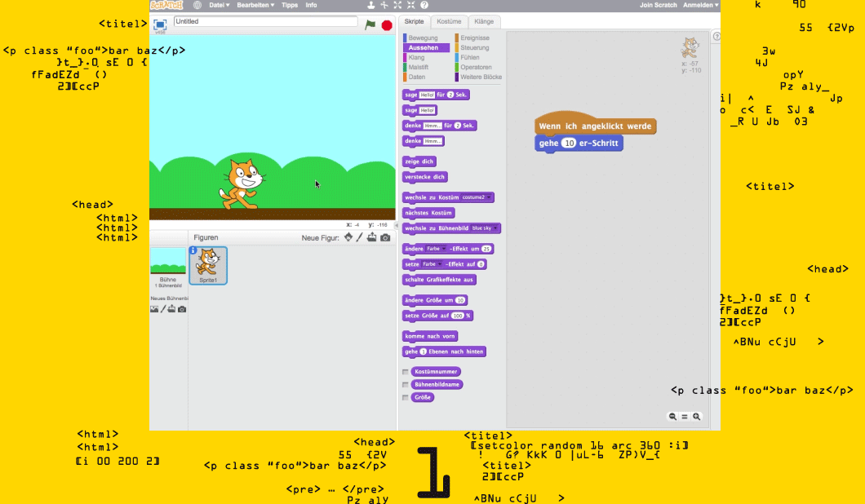Select the Bewegung block category
This screenshot has width=865, height=504.
(x=424, y=38)
